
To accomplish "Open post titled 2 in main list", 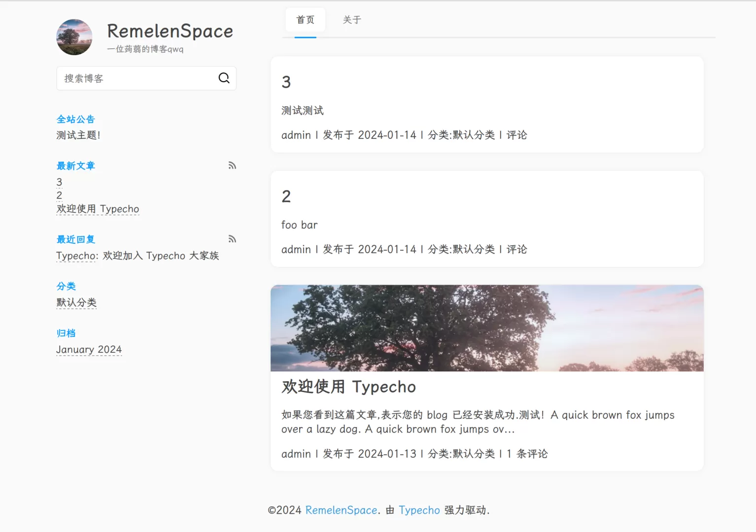I will [286, 197].
